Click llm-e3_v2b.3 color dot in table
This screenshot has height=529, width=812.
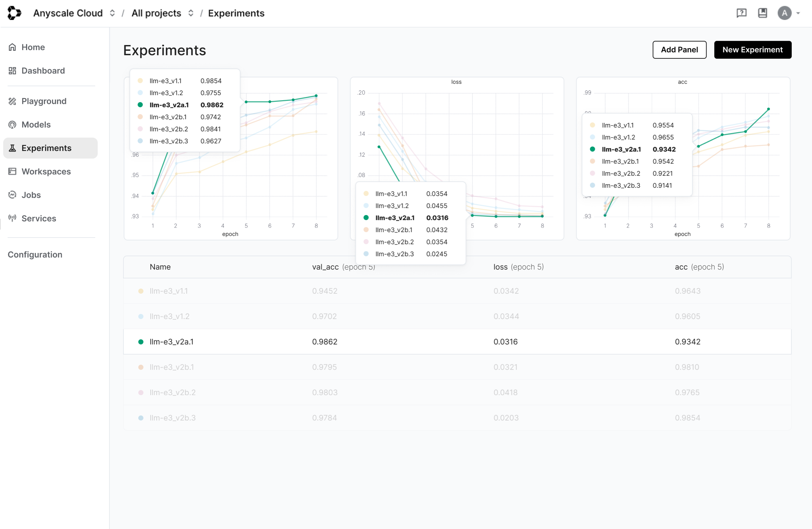(140, 418)
